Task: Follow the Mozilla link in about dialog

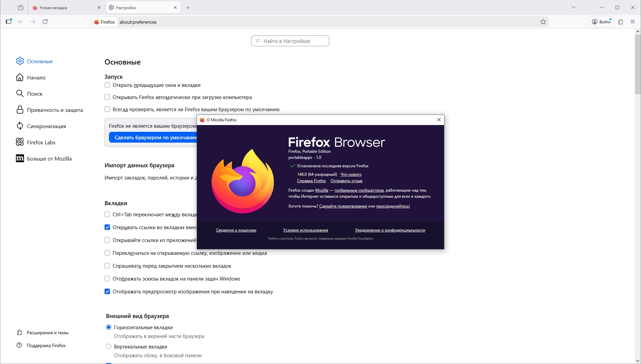Action: 322,190
